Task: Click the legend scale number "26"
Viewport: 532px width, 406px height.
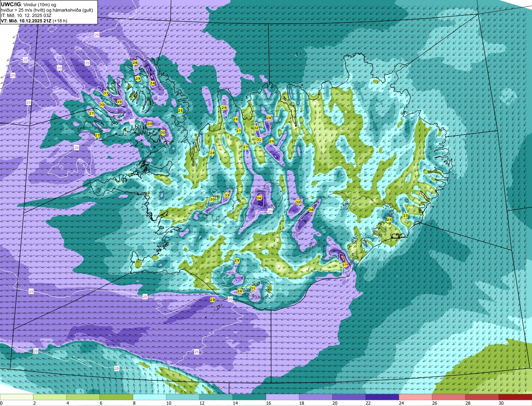Action: tap(435, 403)
